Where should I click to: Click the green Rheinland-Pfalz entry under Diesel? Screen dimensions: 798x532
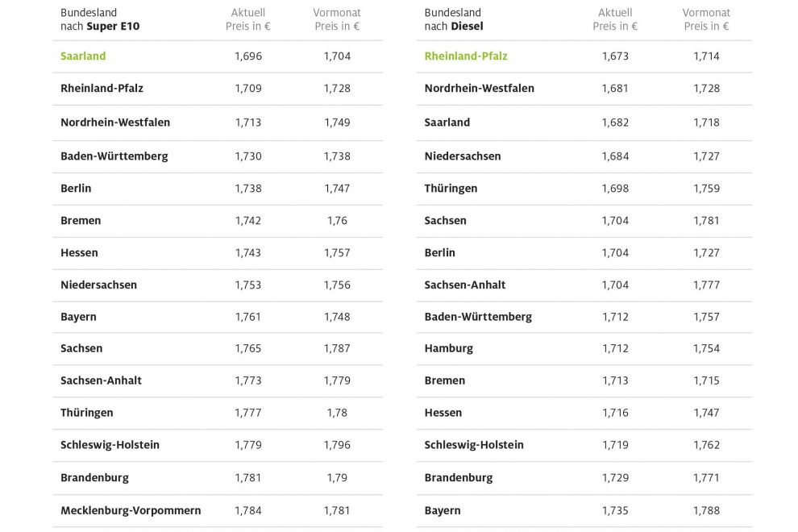466,56
